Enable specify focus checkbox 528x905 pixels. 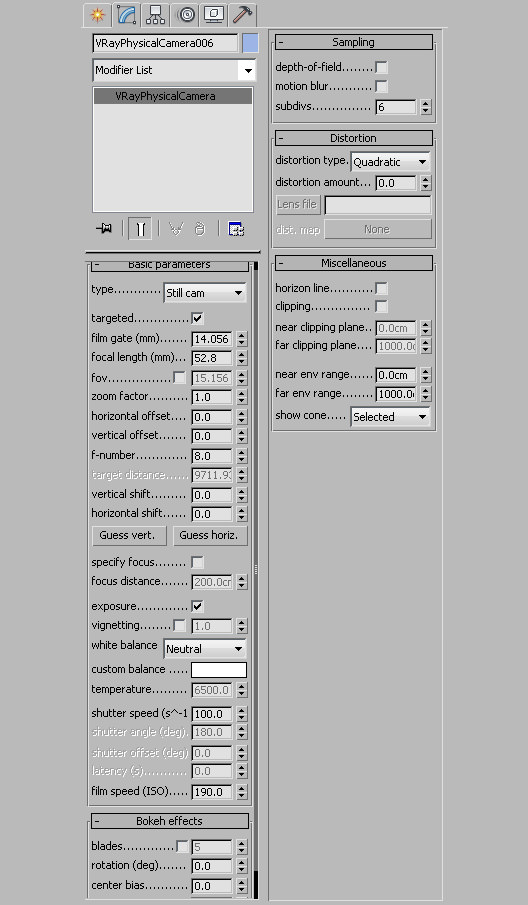click(x=197, y=562)
